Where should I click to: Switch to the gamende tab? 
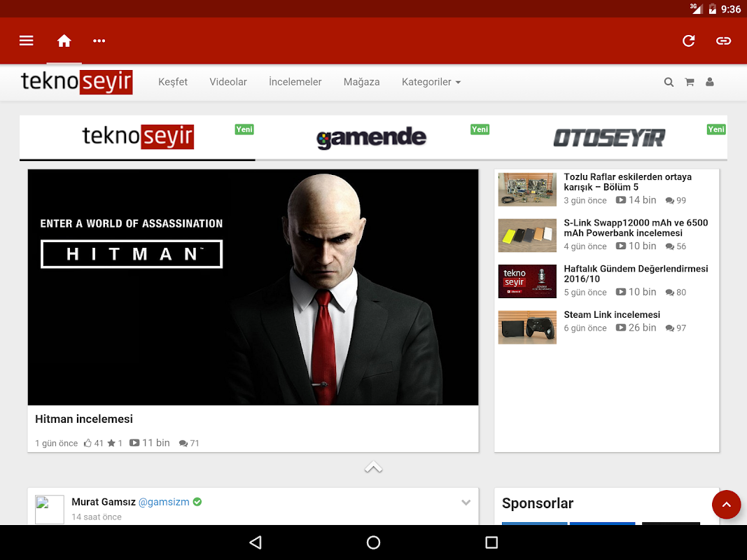pos(373,137)
